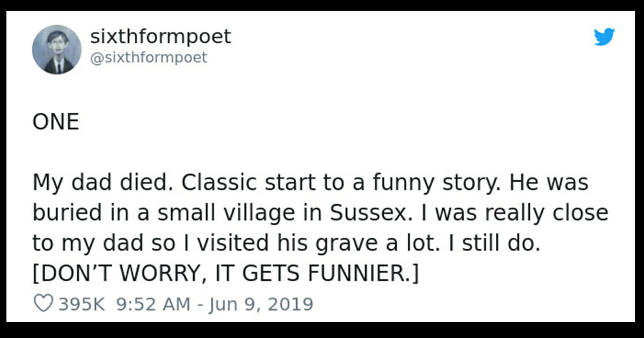Open the @sixthformpoet handle link
644x338 pixels.
click(149, 57)
